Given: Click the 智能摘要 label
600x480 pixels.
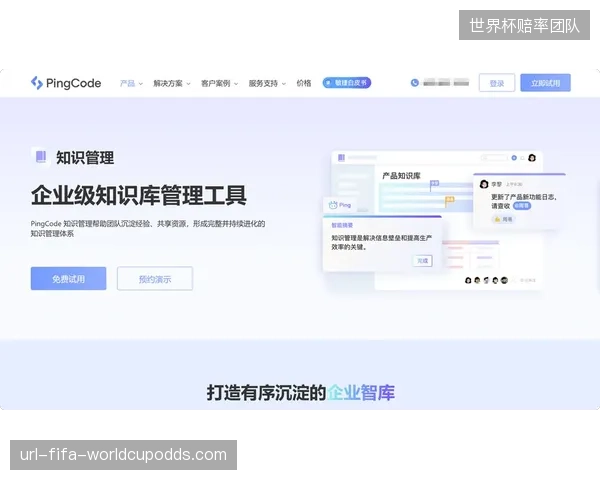Looking at the screenshot, I should [x=342, y=225].
